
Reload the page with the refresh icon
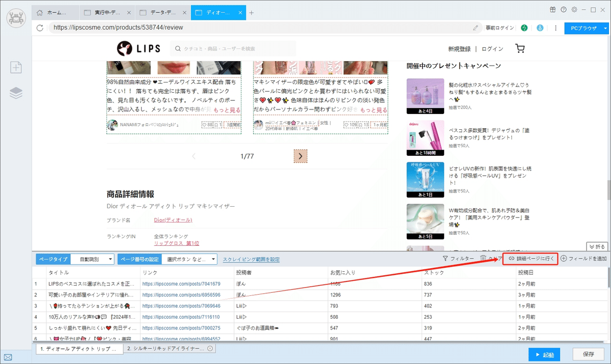pyautogui.click(x=40, y=28)
